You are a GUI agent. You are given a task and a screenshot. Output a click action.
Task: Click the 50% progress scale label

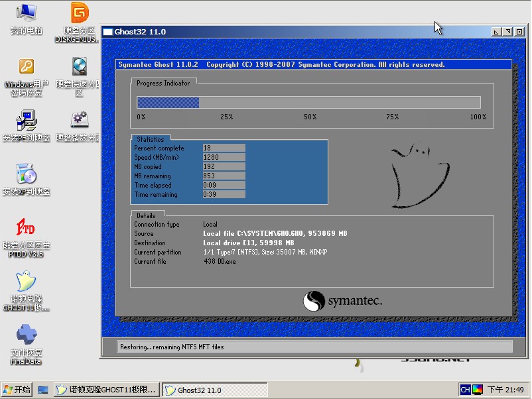[310, 117]
